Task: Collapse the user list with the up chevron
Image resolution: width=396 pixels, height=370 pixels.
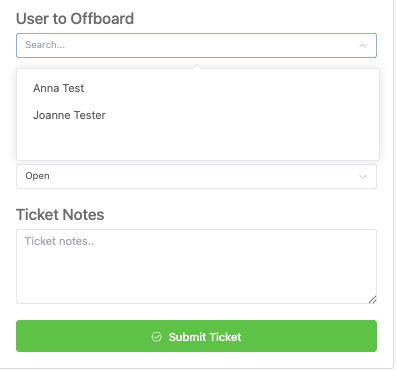Action: 363,45
